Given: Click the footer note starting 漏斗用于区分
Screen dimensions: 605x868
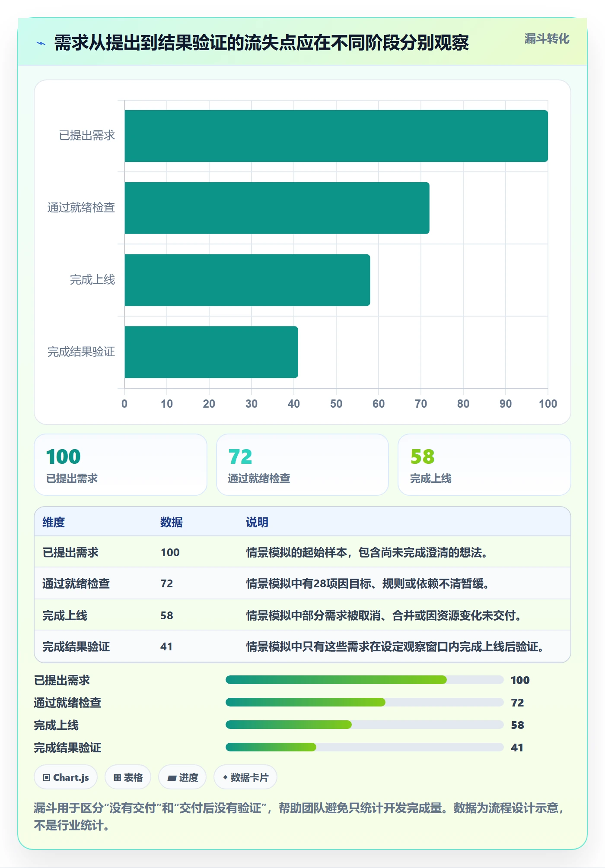Looking at the screenshot, I should click(299, 817).
